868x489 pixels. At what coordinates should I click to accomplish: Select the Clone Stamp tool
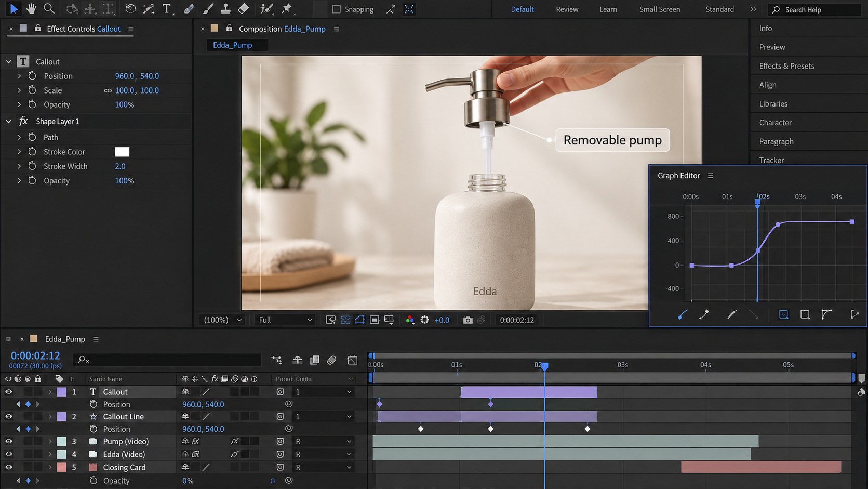225,9
